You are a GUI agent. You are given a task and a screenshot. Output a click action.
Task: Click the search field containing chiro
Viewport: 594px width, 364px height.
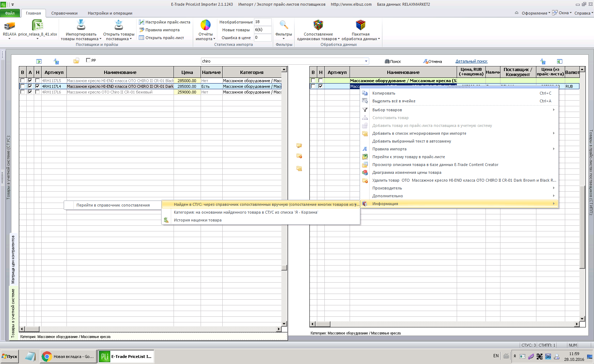tap(282, 61)
